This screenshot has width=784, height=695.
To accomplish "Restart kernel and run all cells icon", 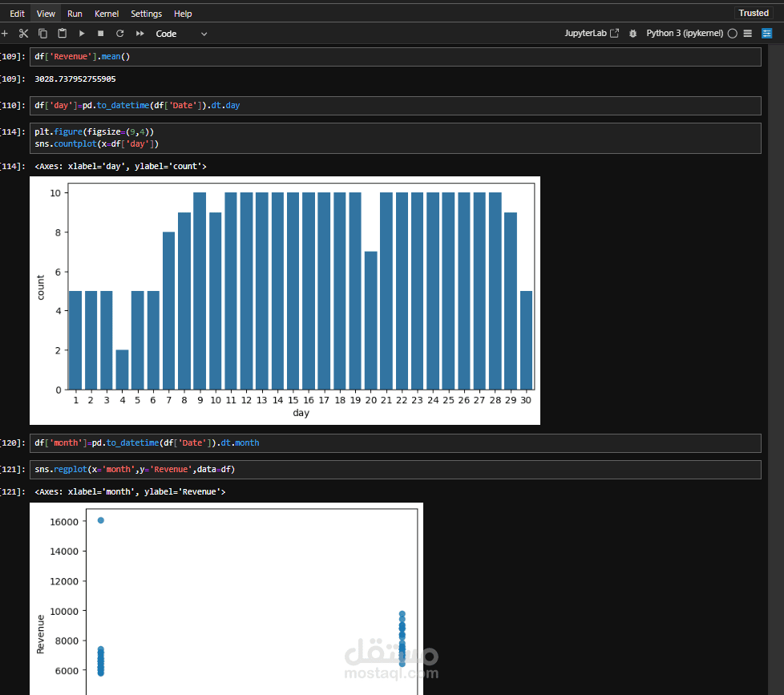I will coord(140,34).
